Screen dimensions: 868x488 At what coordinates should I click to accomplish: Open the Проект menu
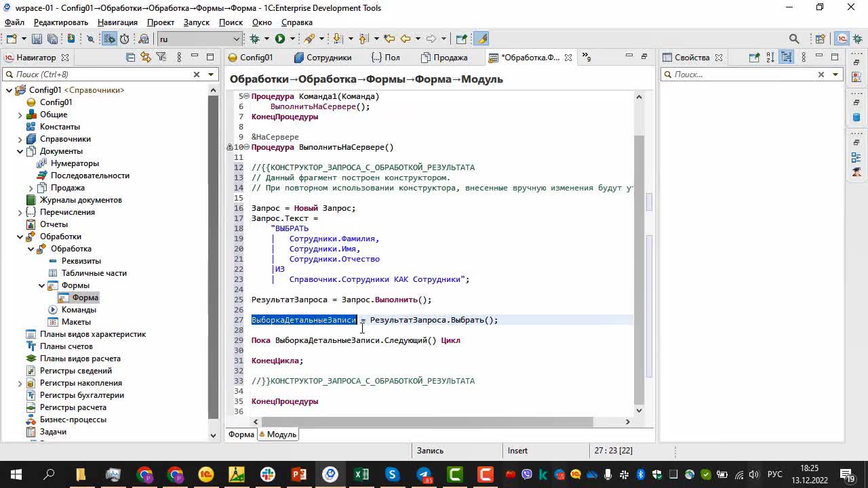point(161,22)
